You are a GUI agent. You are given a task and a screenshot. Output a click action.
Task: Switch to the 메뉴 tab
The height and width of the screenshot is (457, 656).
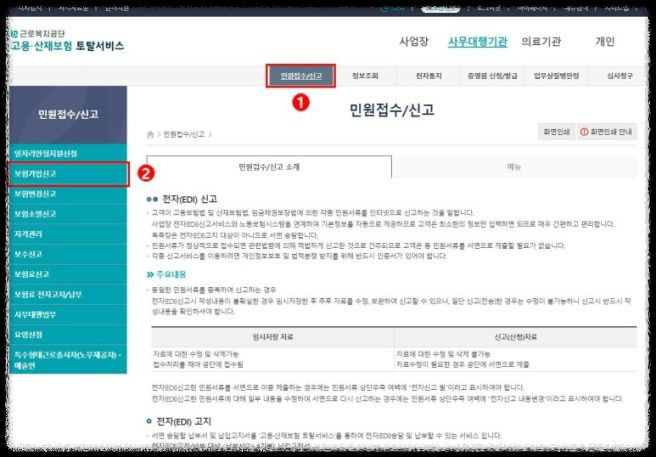(x=514, y=167)
